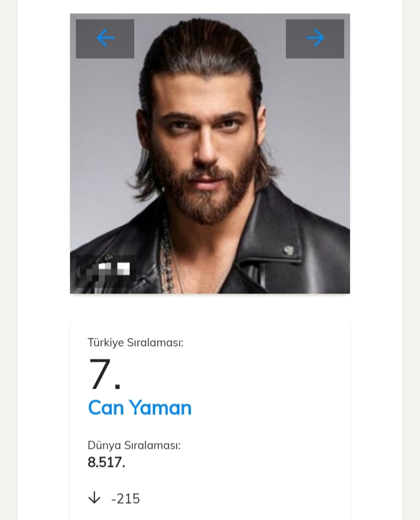
Task: Click the large rank number 7
Action: click(104, 374)
